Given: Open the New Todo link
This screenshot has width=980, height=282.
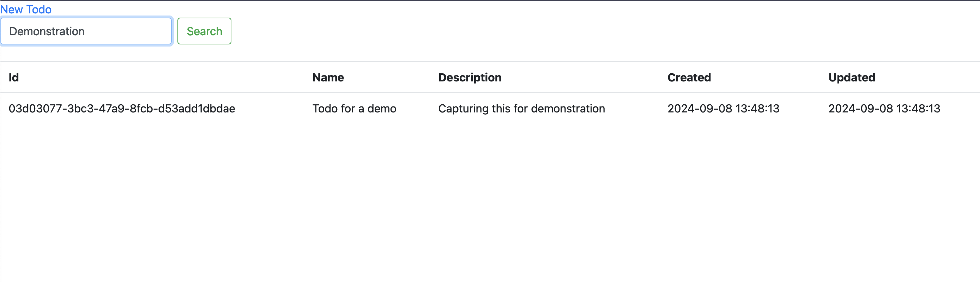Looking at the screenshot, I should tap(26, 10).
